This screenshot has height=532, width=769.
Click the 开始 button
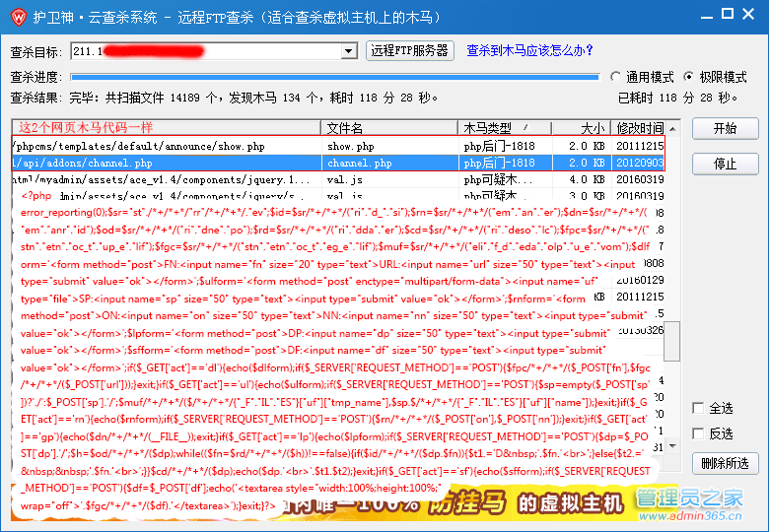point(725,128)
